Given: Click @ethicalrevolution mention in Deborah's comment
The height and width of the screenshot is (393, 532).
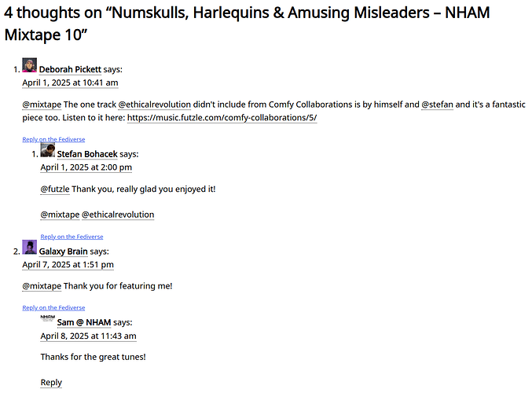Looking at the screenshot, I should coord(154,105).
